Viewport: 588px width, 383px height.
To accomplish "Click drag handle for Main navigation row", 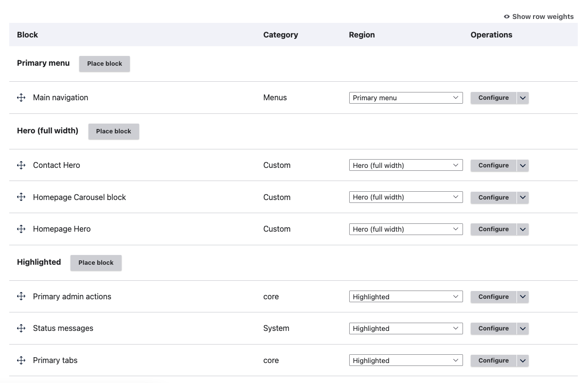I will pos(21,98).
